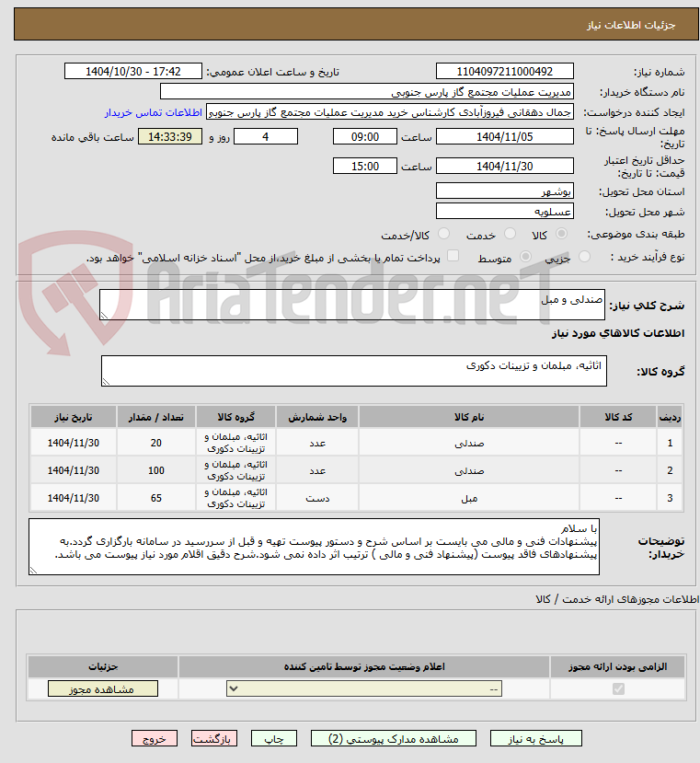
Task: Click resize handle of گروه کالا box
Action: [106, 381]
